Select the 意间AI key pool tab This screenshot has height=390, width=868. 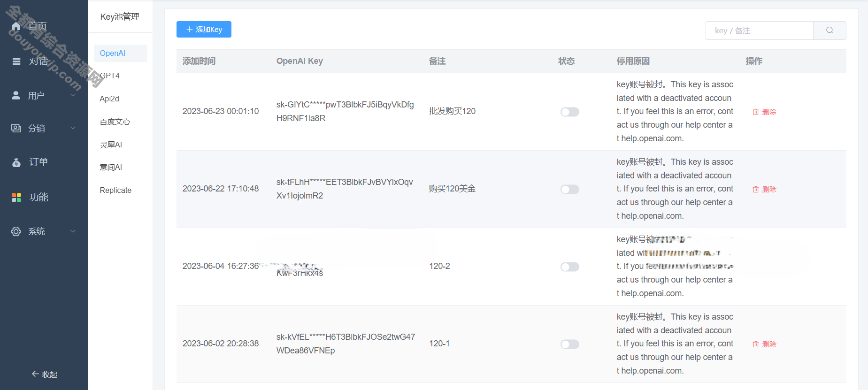click(x=111, y=167)
